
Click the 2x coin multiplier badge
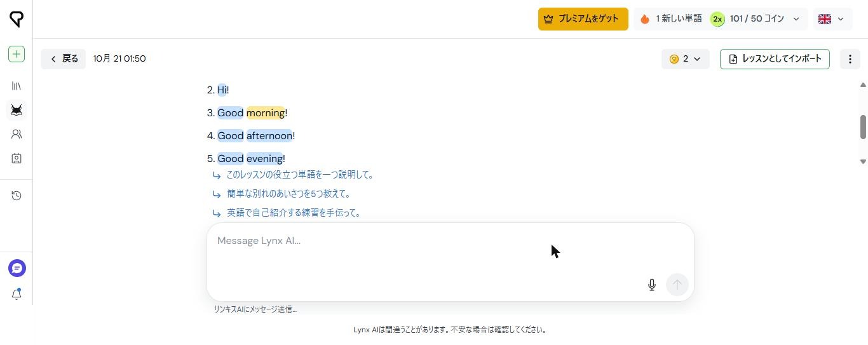pyautogui.click(x=717, y=19)
